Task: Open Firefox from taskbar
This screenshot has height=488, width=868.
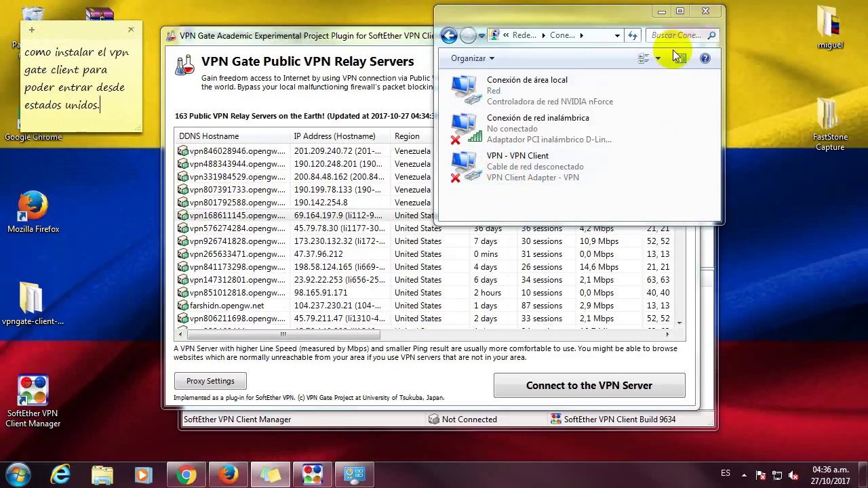Action: (229, 474)
